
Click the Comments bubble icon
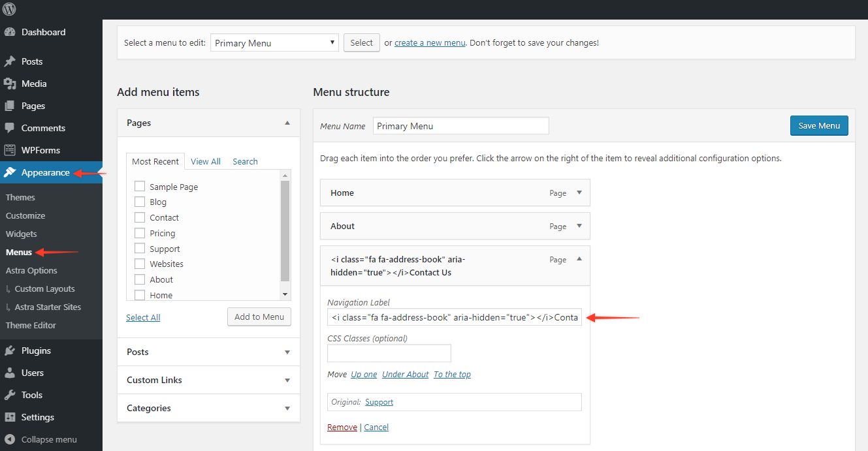click(10, 128)
